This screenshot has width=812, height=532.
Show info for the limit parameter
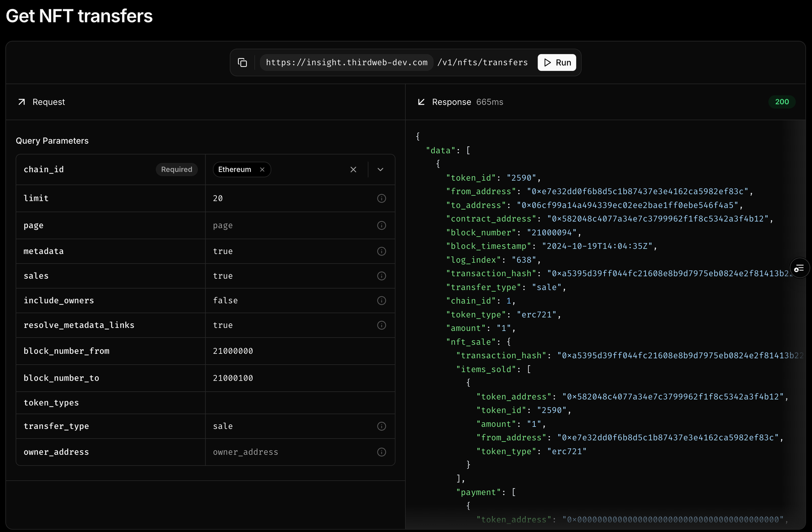(x=381, y=198)
